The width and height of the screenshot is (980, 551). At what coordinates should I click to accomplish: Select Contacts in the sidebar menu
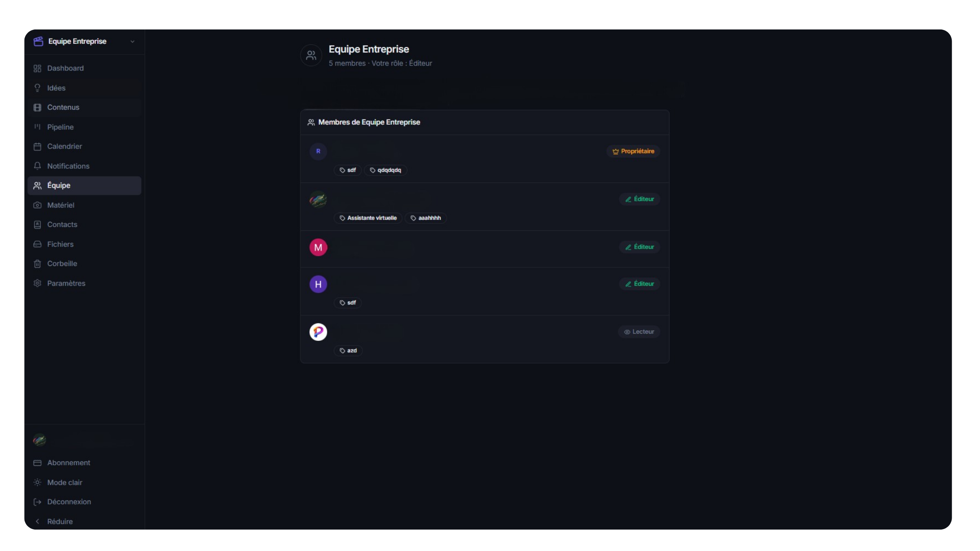62,225
